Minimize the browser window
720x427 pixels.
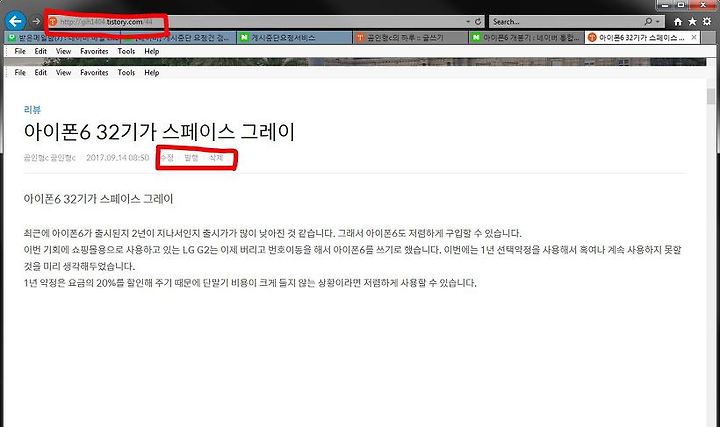[x=665, y=5]
